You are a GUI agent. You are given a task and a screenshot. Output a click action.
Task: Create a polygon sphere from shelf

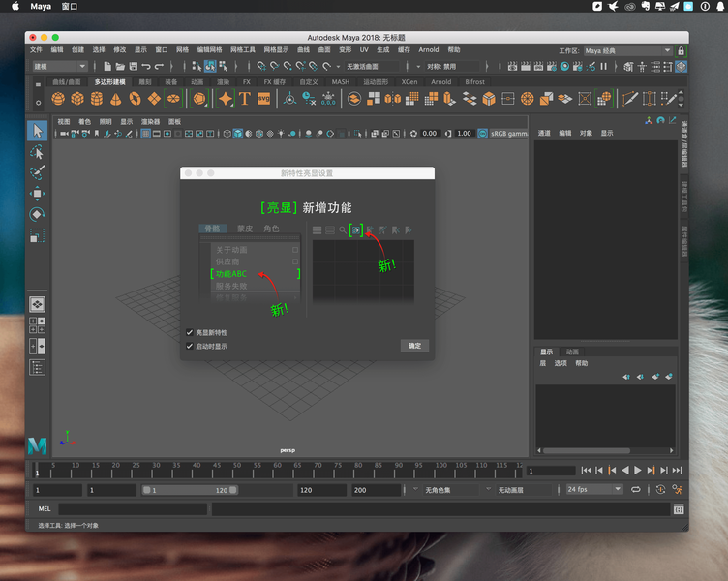[x=58, y=99]
